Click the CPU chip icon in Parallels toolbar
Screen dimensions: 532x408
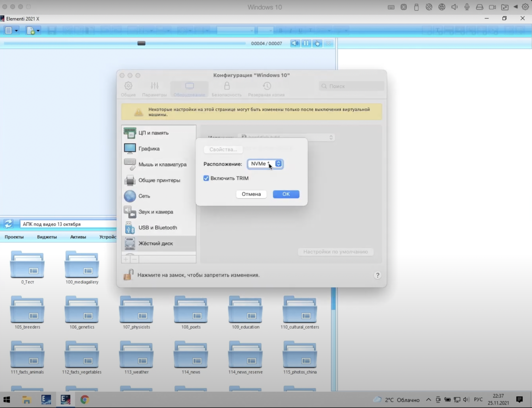pyautogui.click(x=404, y=7)
